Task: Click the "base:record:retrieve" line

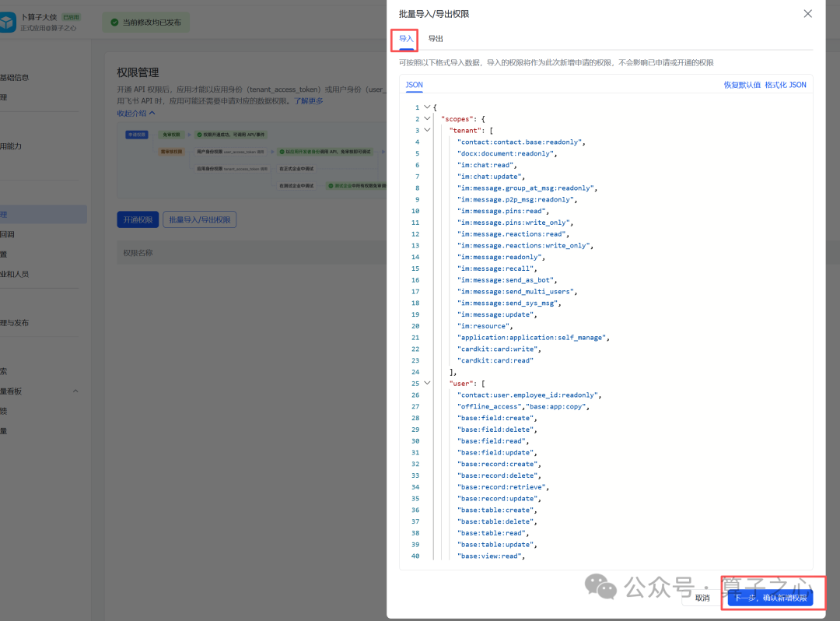Action: (x=502, y=487)
